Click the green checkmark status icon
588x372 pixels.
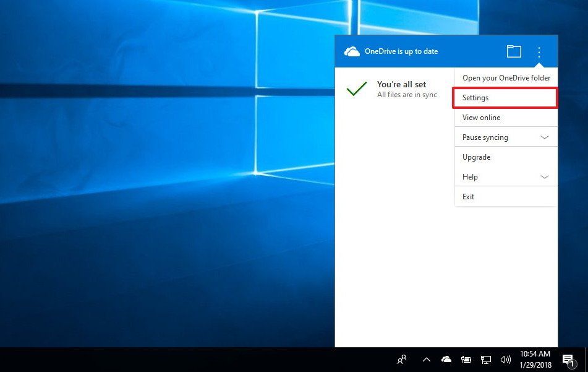(x=356, y=89)
